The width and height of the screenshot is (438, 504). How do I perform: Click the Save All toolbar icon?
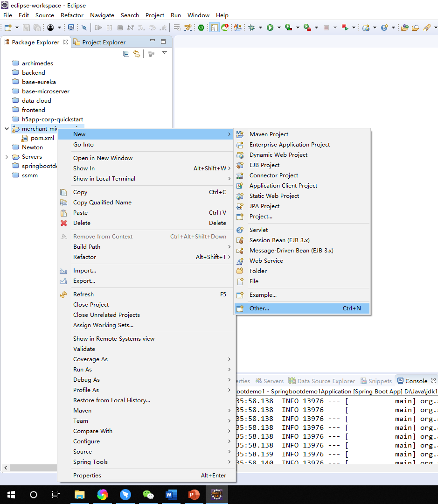tap(37, 28)
